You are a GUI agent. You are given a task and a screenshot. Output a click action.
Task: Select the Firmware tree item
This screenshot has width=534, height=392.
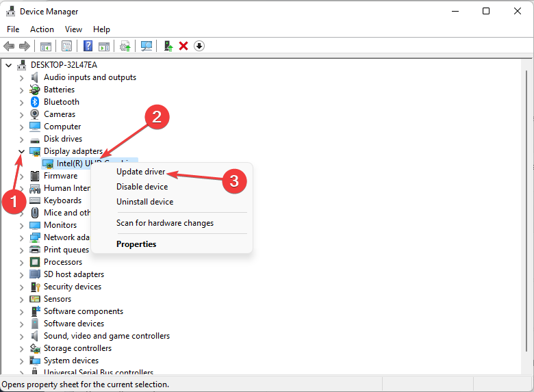point(61,176)
